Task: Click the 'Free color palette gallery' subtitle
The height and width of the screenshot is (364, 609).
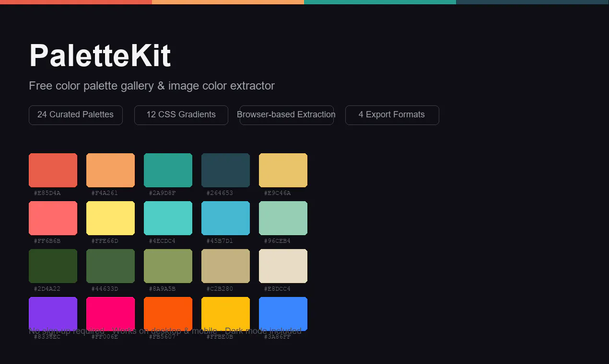Action: pos(152,86)
